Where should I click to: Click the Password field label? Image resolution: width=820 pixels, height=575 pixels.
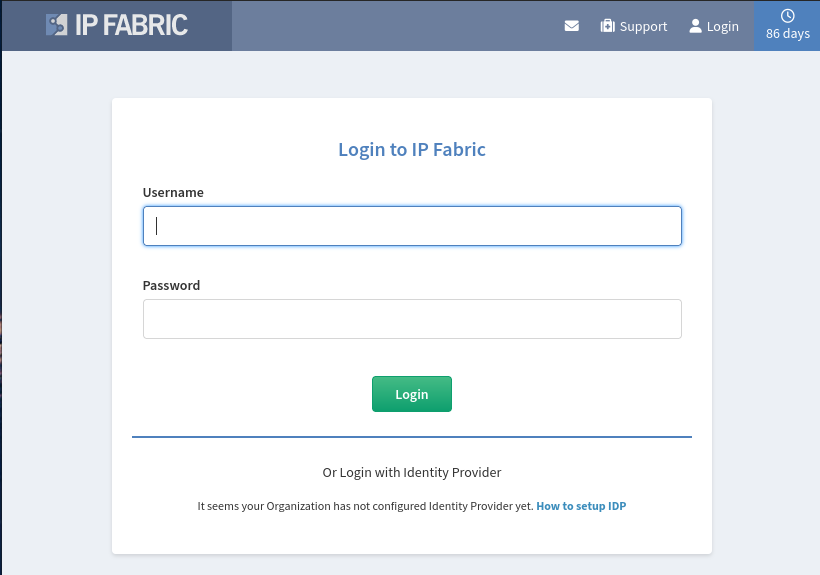point(172,285)
